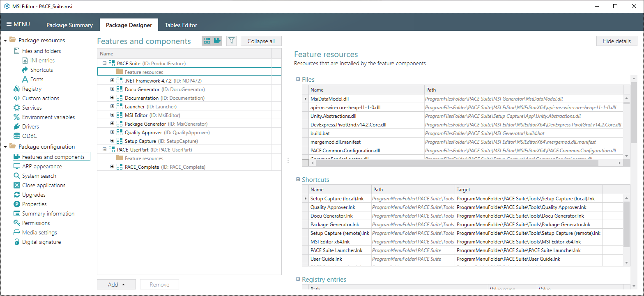Select build.bat file row
Viewport: 644px width, 296px height.
(x=462, y=133)
